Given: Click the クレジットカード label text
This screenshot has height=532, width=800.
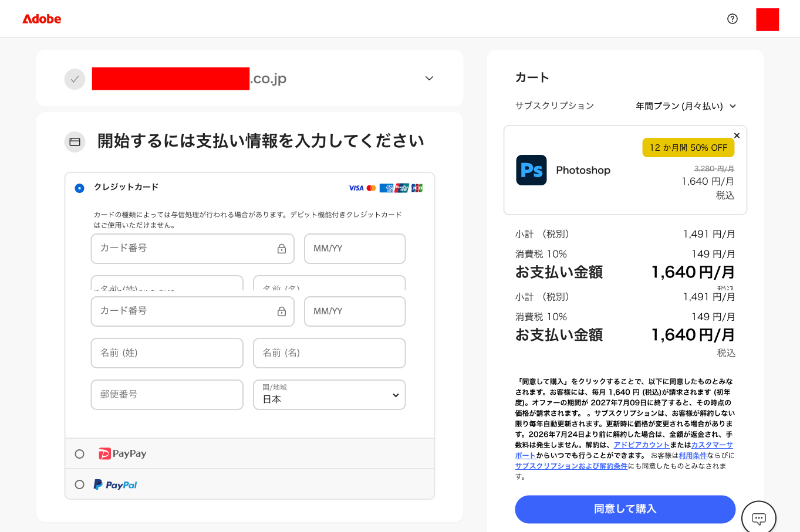Looking at the screenshot, I should pos(126,187).
